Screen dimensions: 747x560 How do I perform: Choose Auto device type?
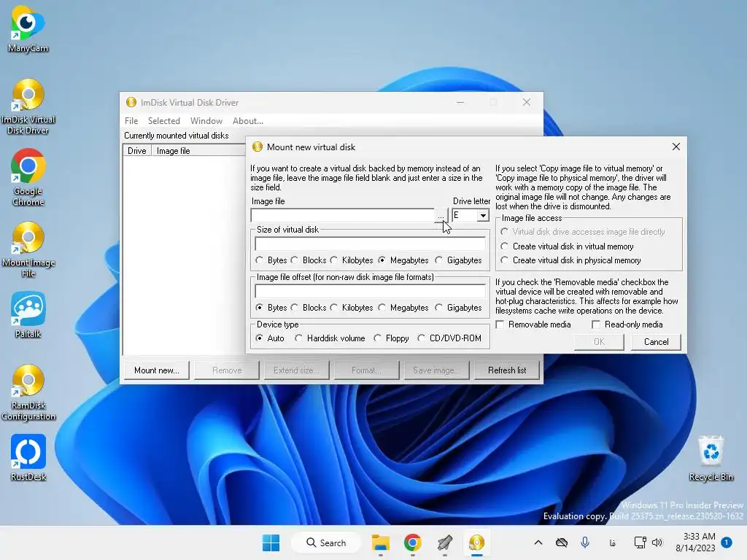pyautogui.click(x=270, y=338)
